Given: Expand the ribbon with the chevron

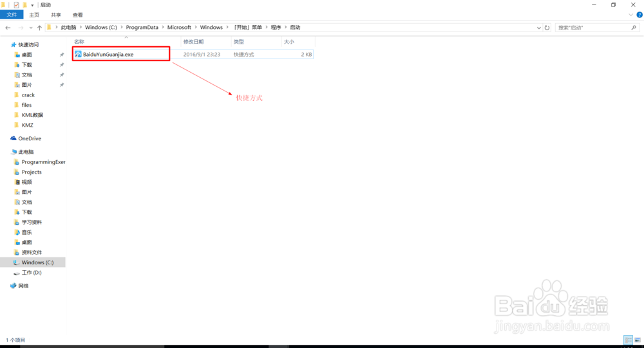Looking at the screenshot, I should (631, 15).
